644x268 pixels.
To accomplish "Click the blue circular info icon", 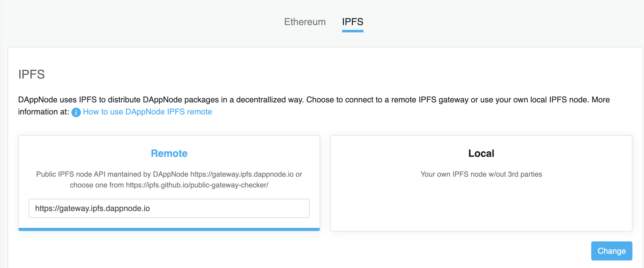I will click(x=76, y=112).
